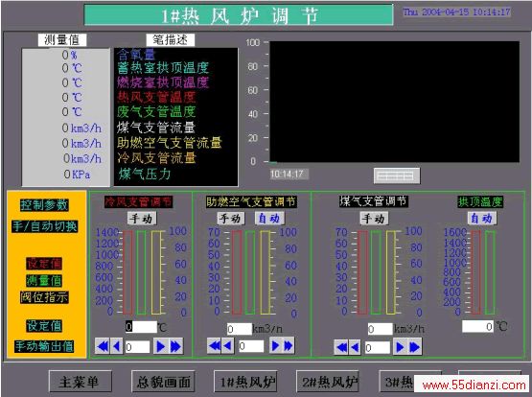The width and height of the screenshot is (532, 397).
Task: Click single left arrow under 煤气支管调节
Action: tap(355, 347)
